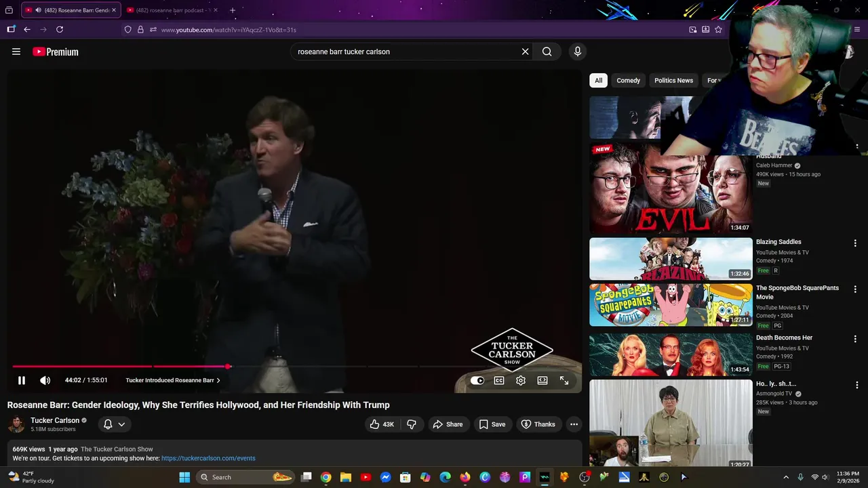Open the 'EVIL' Caleb Hammer video thumbnail
The image size is (868, 488).
point(671,188)
